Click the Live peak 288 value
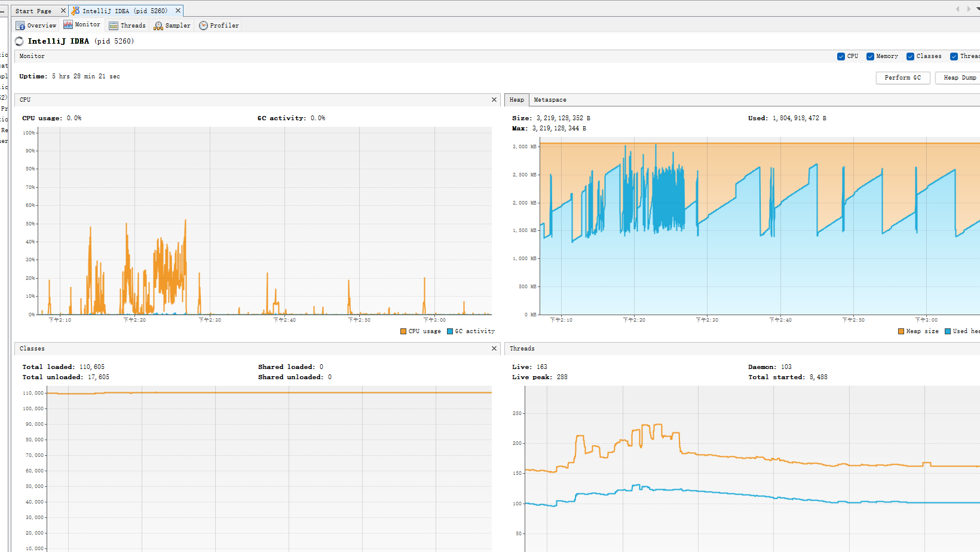The height and width of the screenshot is (552, 980). point(562,377)
